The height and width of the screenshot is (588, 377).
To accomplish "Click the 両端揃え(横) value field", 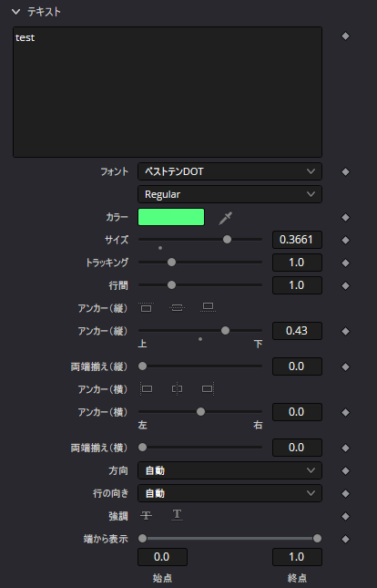I will point(297,448).
